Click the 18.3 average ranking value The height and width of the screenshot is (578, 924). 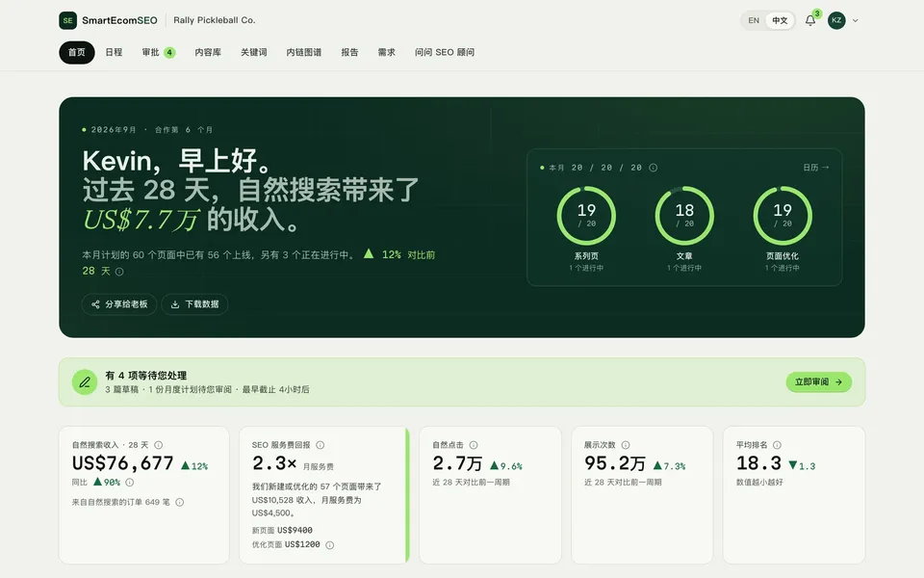point(758,463)
